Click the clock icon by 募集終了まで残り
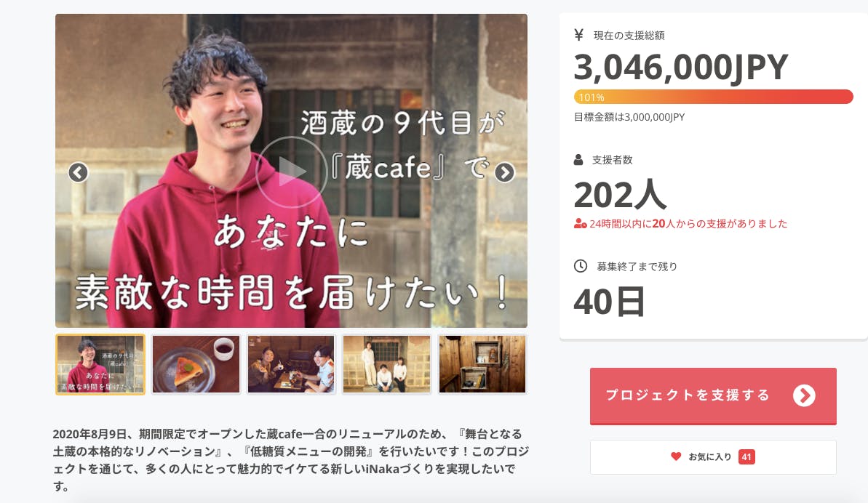This screenshot has height=503, width=868. click(x=580, y=266)
